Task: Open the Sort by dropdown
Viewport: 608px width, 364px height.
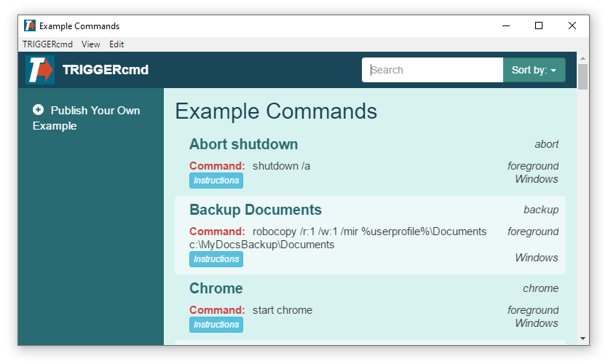Action: [x=534, y=70]
